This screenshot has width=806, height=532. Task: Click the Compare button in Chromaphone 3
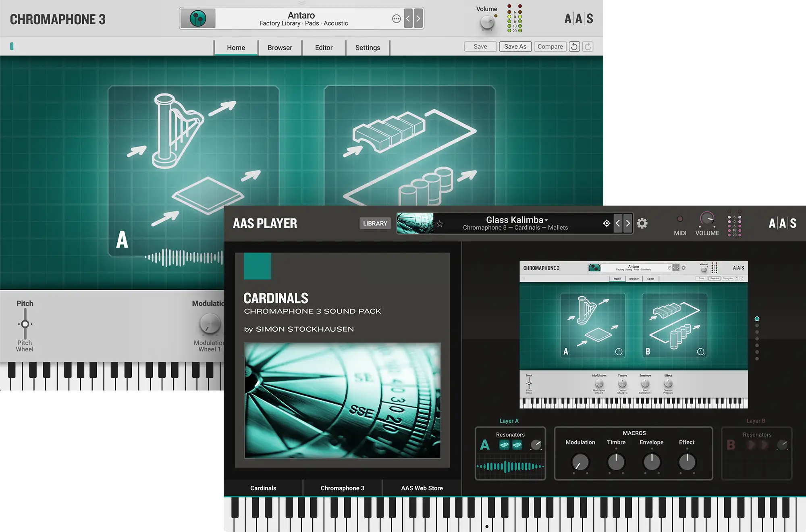pyautogui.click(x=550, y=47)
